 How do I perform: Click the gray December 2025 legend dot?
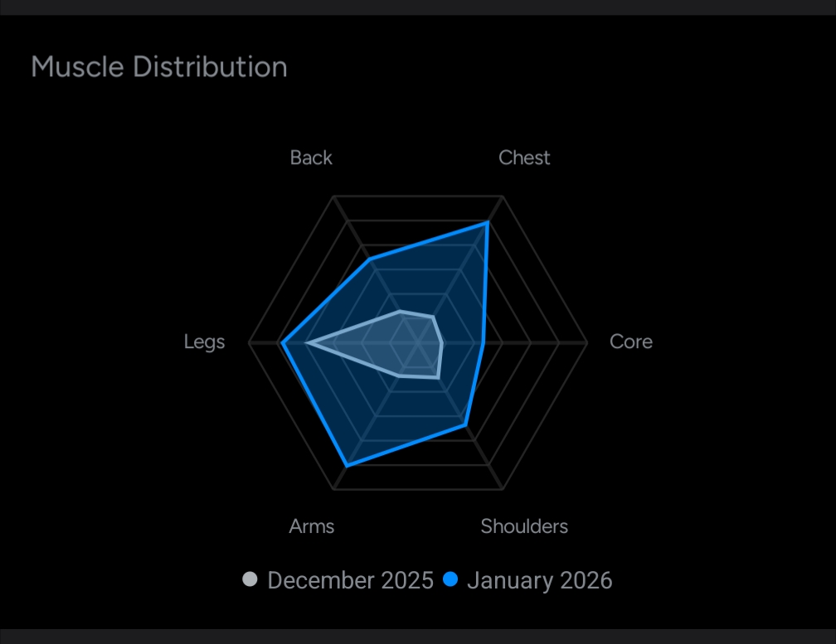pos(250,579)
